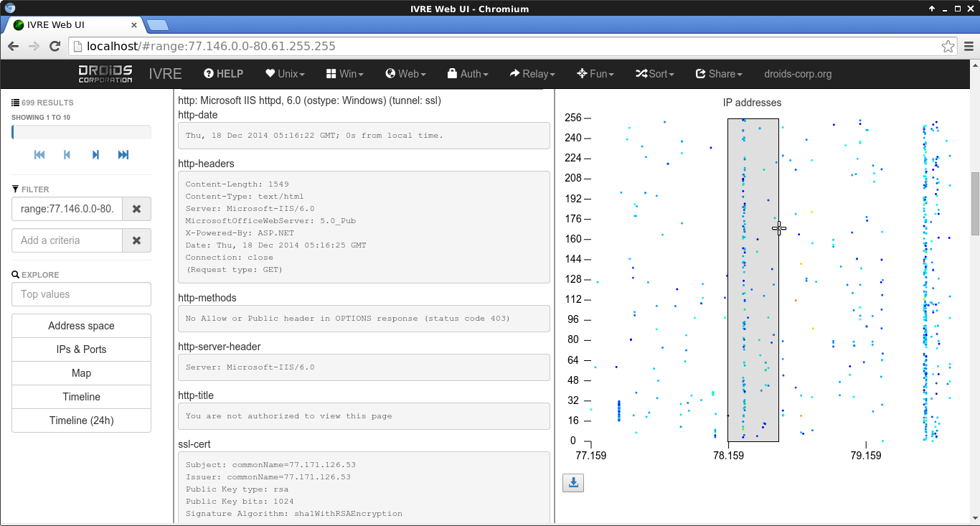
Task: Click the range filter input field
Action: (x=67, y=209)
